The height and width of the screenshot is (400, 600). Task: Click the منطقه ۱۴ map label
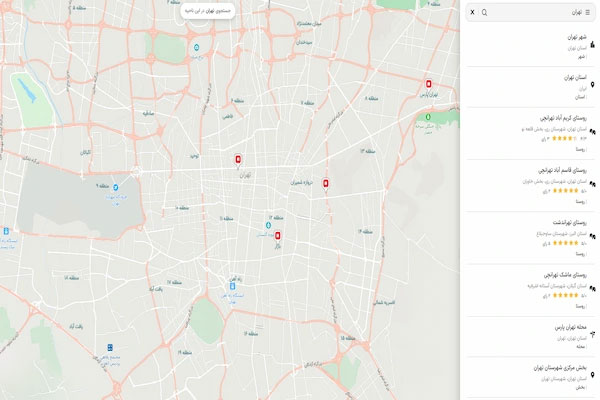[365, 232]
